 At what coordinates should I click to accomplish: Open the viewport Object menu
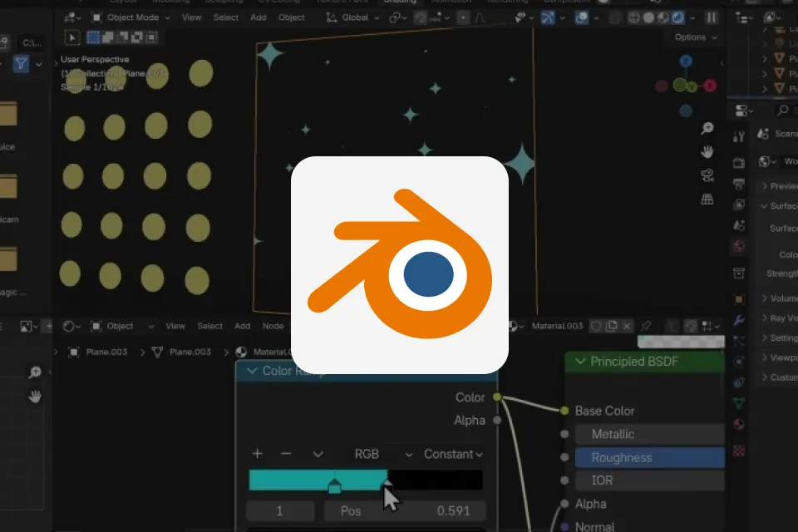pos(292,17)
